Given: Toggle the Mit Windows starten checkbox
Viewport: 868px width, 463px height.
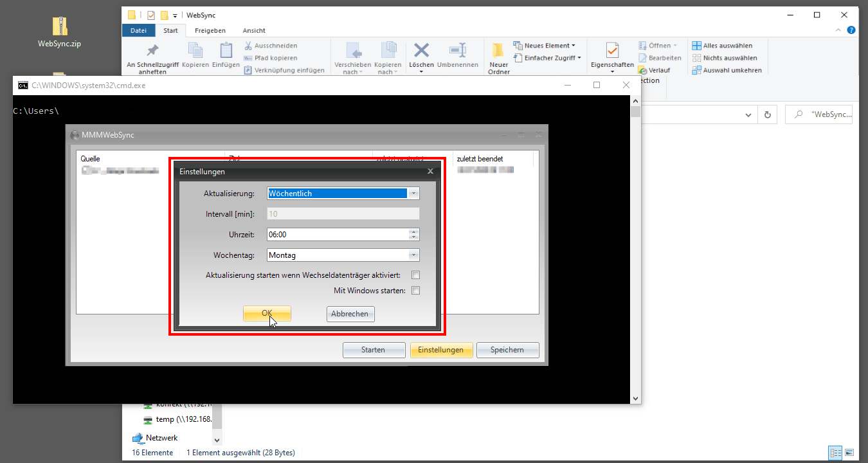Looking at the screenshot, I should point(415,291).
